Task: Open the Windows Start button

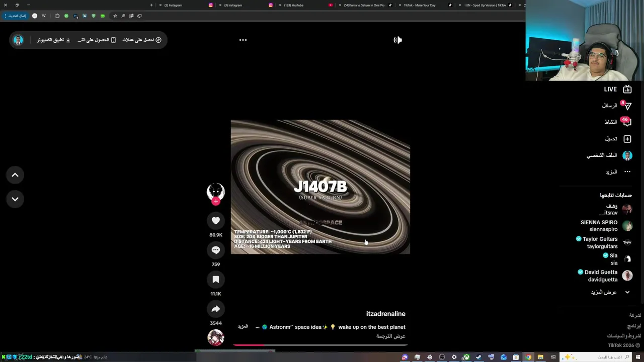Action: (x=637, y=357)
